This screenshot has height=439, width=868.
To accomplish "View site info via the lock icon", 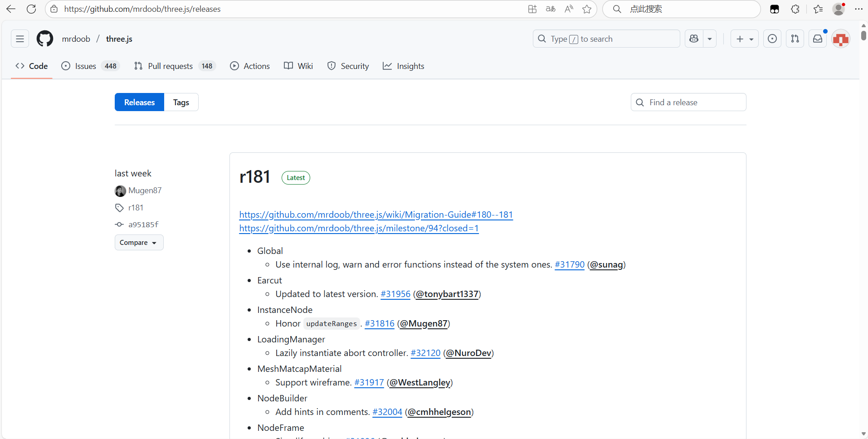I will coord(54,9).
